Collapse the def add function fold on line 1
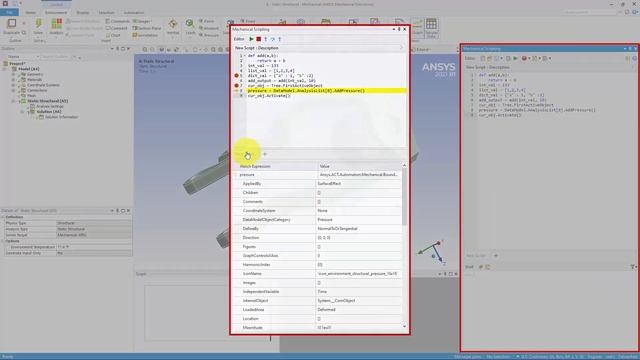This screenshot has height=360, width=640. click(x=245, y=56)
